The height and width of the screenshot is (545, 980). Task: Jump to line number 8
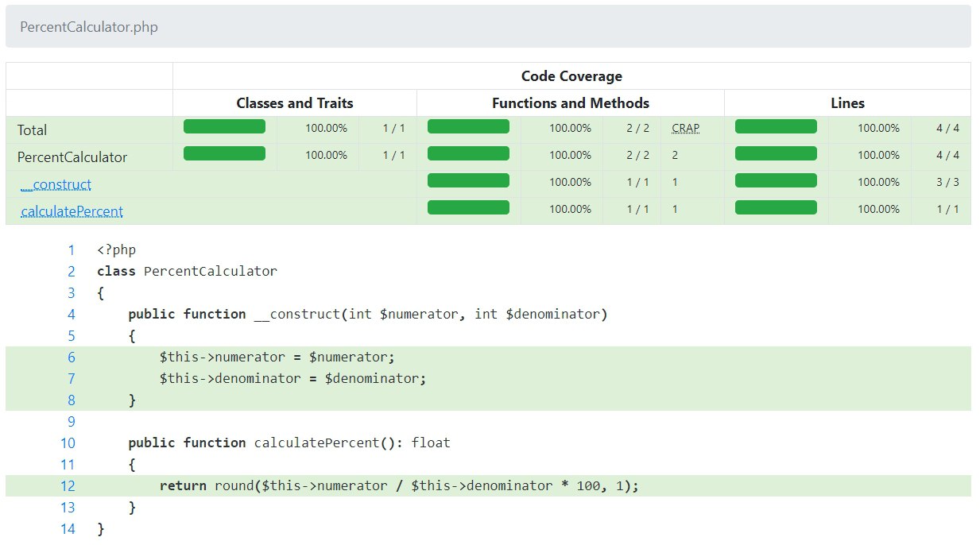coord(72,400)
